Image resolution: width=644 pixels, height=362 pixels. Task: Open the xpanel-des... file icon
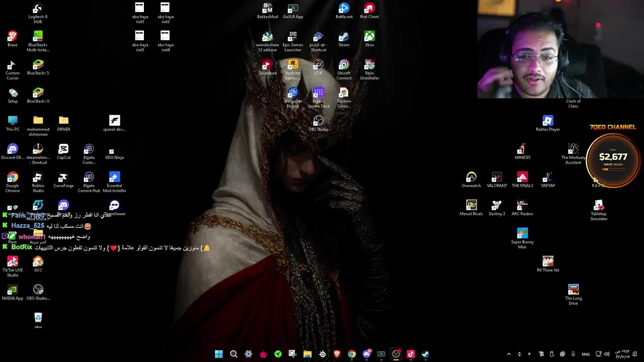click(114, 123)
